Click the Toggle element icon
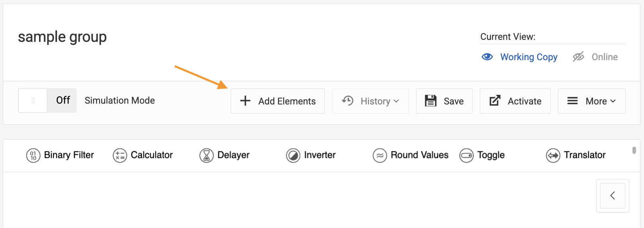This screenshot has width=644, height=228. pyautogui.click(x=466, y=155)
